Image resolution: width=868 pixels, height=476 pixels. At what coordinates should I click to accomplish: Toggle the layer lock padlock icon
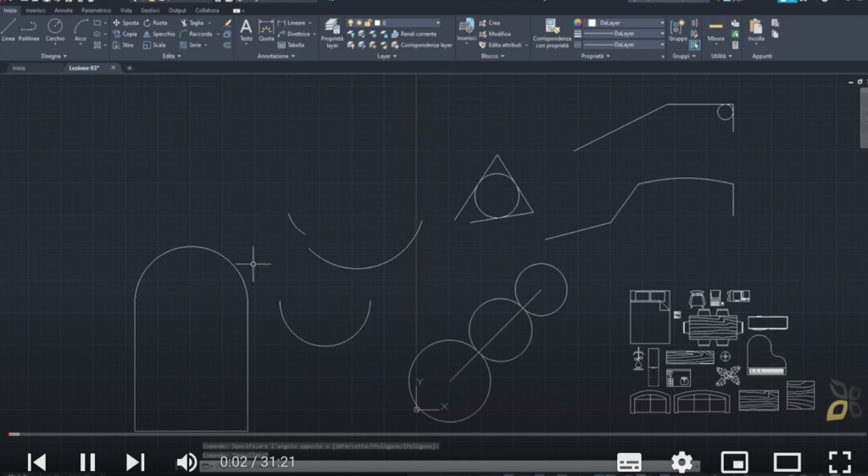(x=368, y=23)
